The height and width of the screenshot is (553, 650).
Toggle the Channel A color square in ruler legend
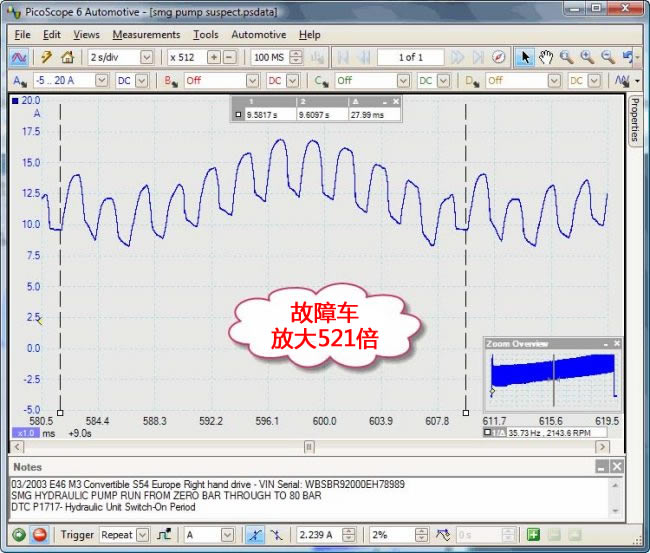pos(237,115)
